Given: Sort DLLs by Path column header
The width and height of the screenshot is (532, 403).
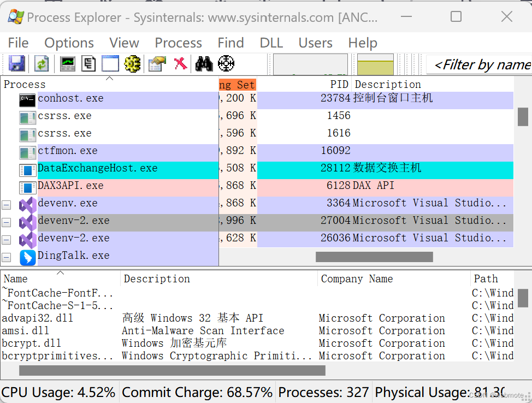Looking at the screenshot, I should click(x=492, y=279).
